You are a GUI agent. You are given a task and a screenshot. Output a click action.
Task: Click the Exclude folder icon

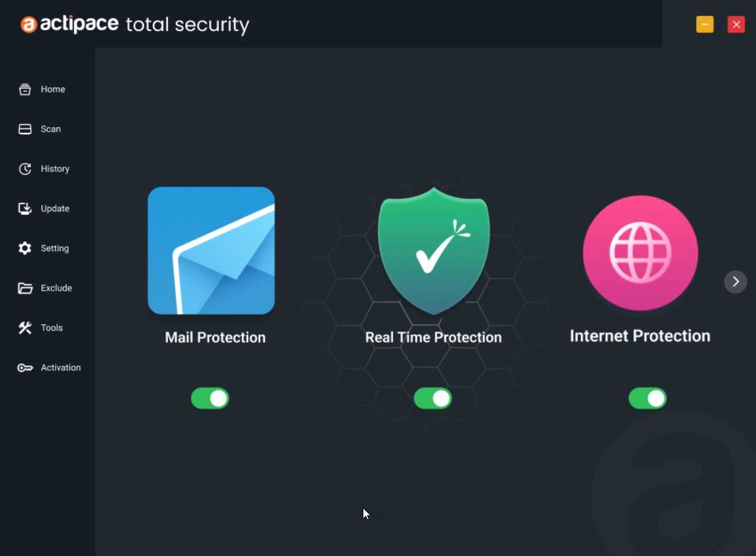point(25,288)
